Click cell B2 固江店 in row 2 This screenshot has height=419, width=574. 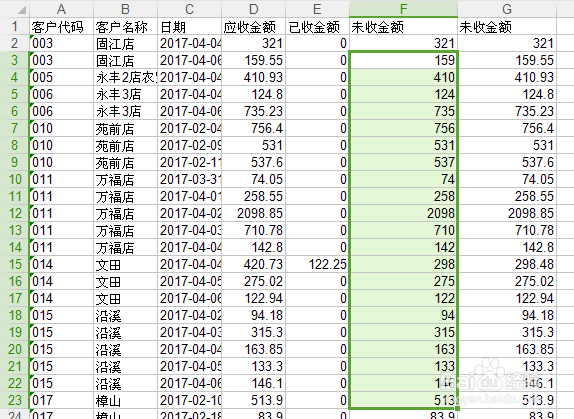coord(126,43)
